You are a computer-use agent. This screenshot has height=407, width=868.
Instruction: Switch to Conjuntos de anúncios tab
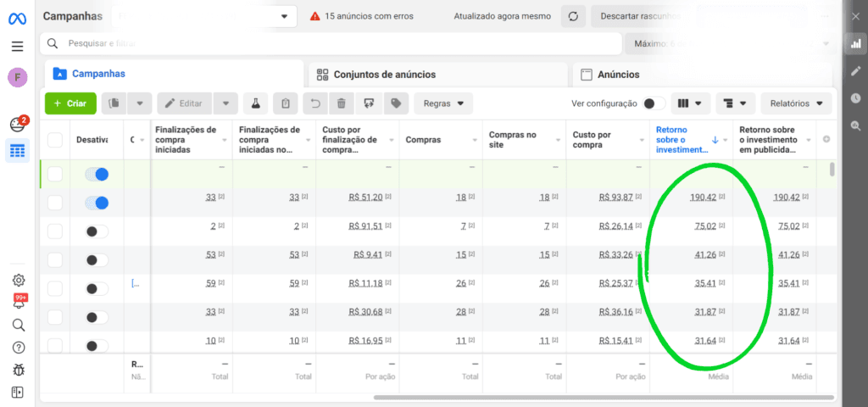pos(384,75)
